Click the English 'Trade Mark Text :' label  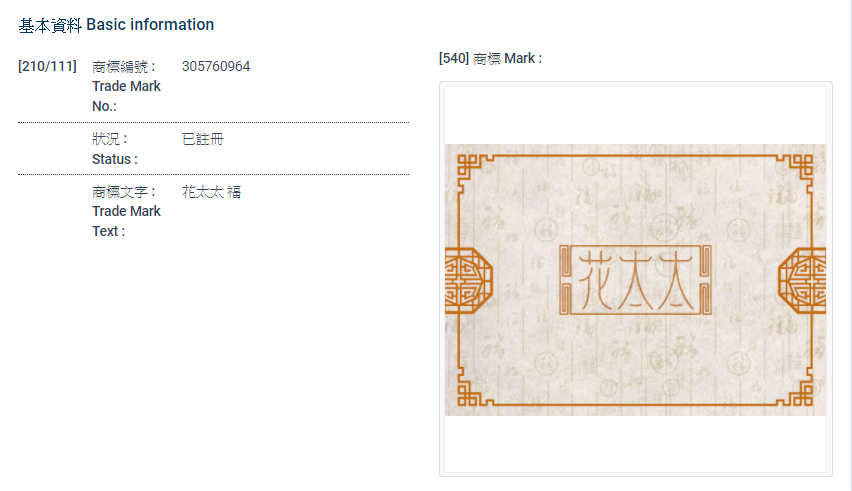(126, 221)
